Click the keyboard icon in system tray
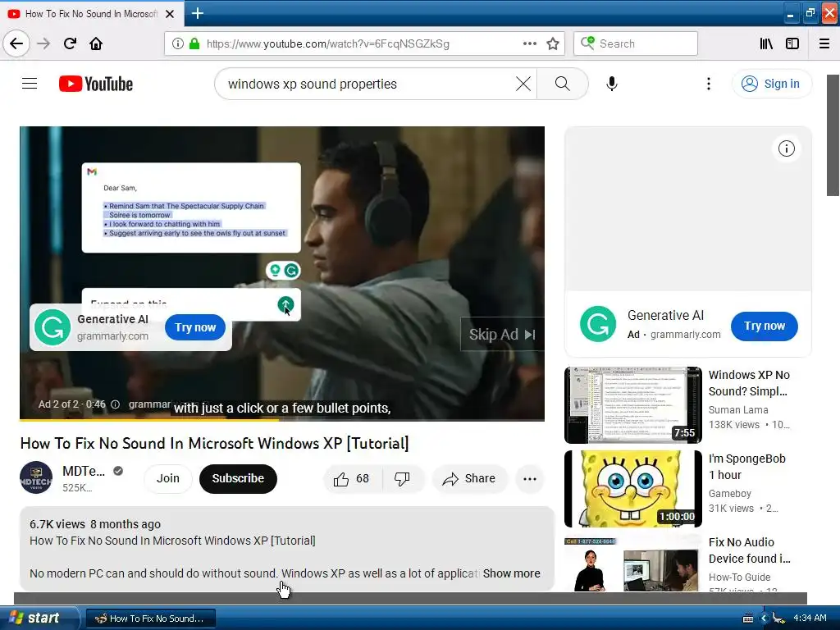 tap(748, 619)
